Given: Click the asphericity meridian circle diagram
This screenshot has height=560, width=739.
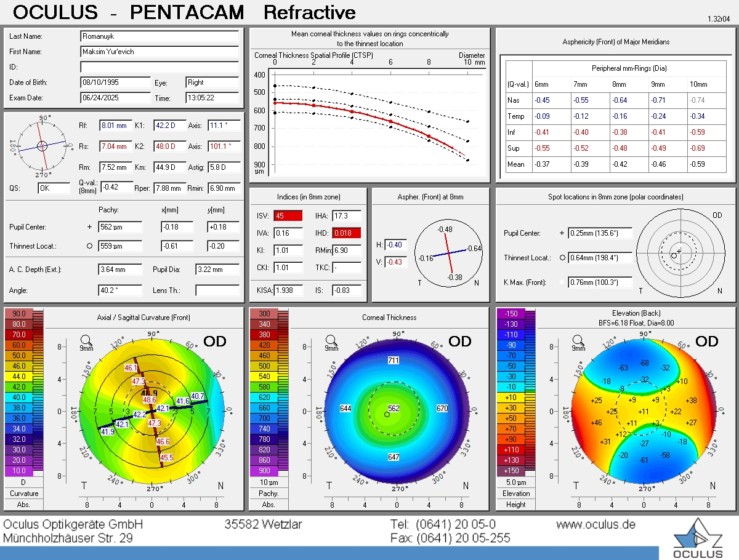Looking at the screenshot, I should tap(448, 254).
